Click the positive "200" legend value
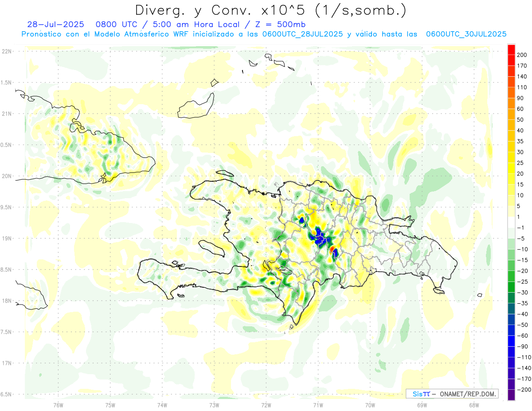 point(522,55)
